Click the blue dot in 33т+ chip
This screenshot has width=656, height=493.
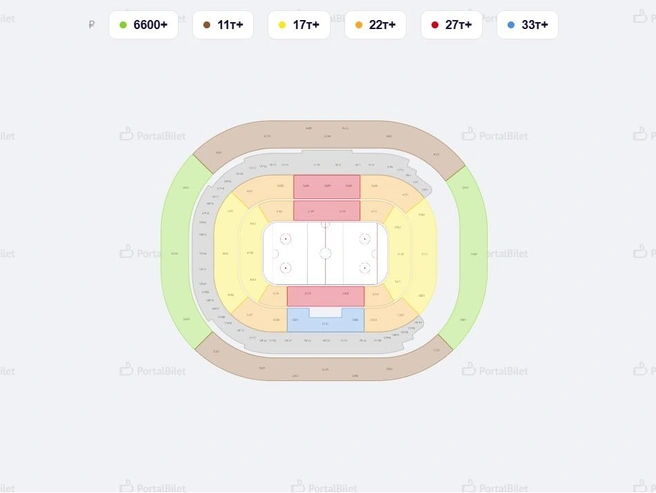pos(511,25)
